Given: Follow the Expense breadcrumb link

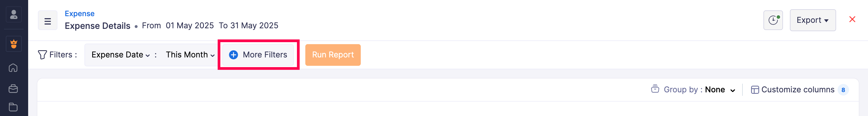Looking at the screenshot, I should coord(80,14).
